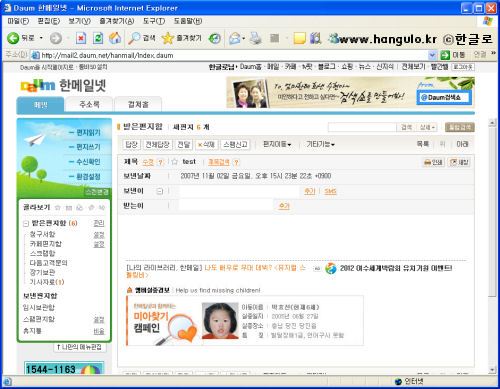Screen dimensions: 500x389
Task: Click the star icon before subject test
Action: pos(174,162)
